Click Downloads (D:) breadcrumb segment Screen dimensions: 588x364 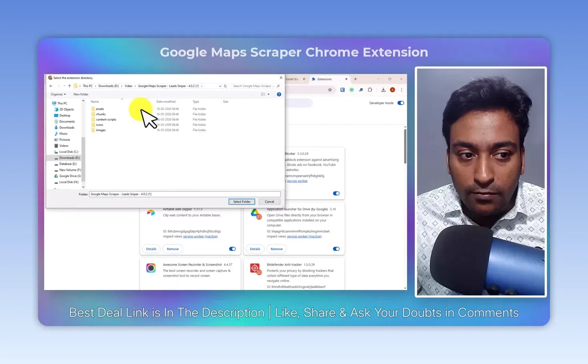click(109, 86)
